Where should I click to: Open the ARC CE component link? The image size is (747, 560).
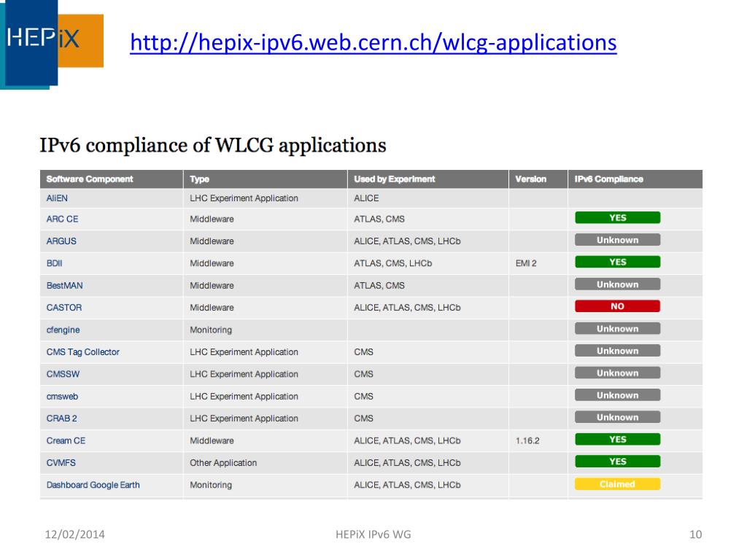pos(63,219)
